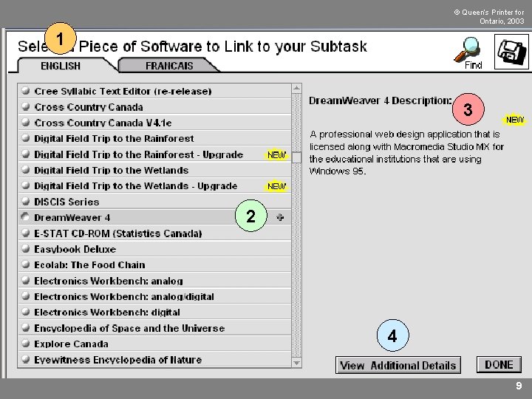Screen dimensions: 532x399
Task: Click NEW badge on Rainforest - Upgrade row
Action: (276, 154)
